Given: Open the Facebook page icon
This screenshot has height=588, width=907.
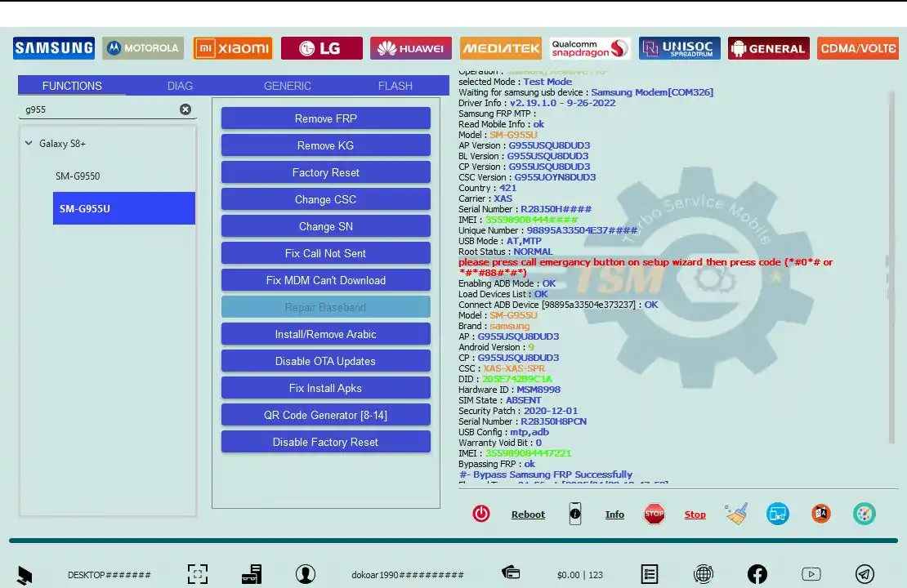Looking at the screenshot, I should [757, 574].
